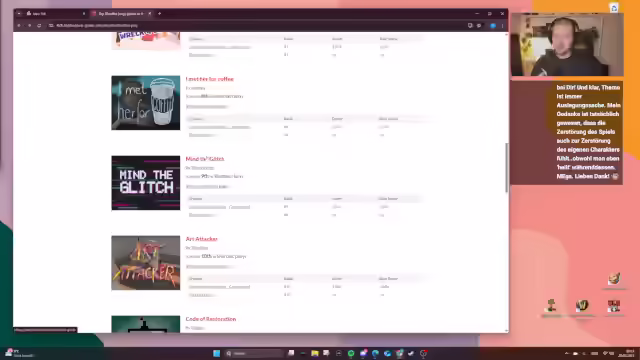Click the Mind the Glitch cover thumbnail
This screenshot has width=640, height=360.
(x=146, y=183)
